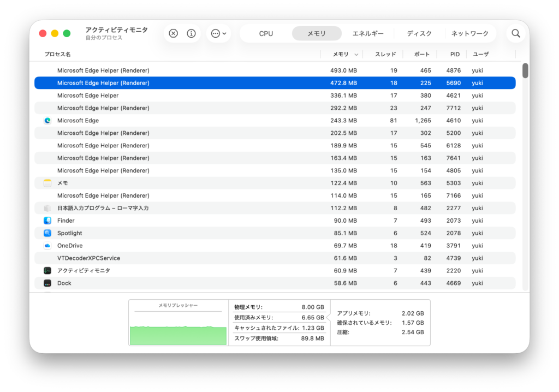Sort by プロセス名 column header
The image size is (559, 392).
(x=57, y=54)
